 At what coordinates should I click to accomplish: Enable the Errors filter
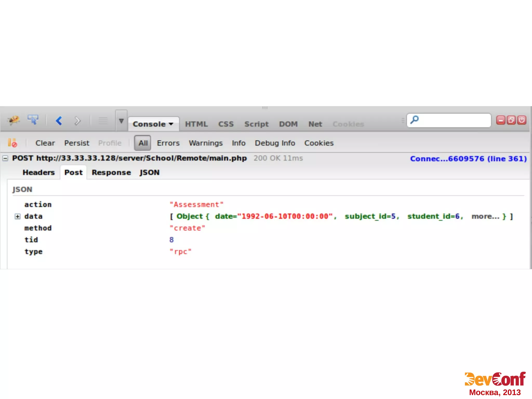pos(168,143)
